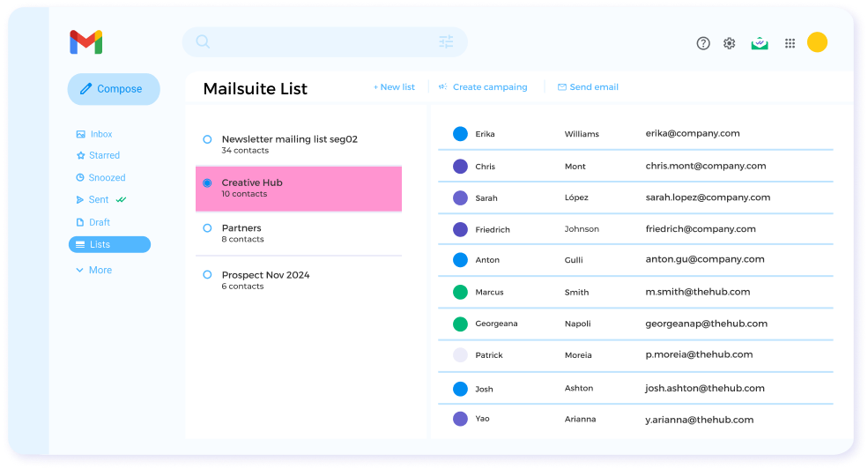Click the Gmail logo icon
This screenshot has width=868, height=469.
click(86, 42)
